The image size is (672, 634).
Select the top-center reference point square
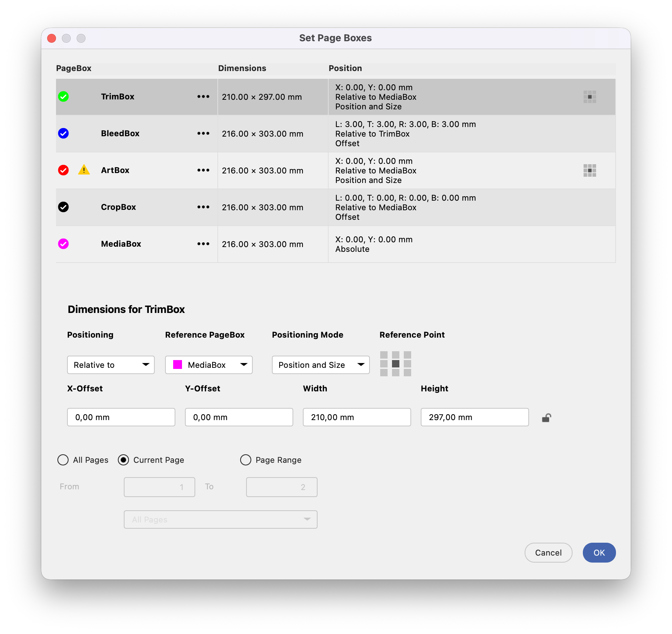pos(396,355)
